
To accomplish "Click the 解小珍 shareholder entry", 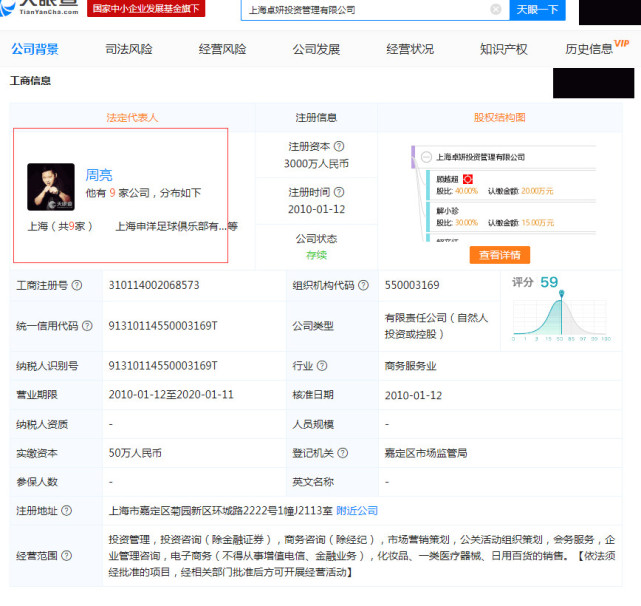I will point(448,211).
